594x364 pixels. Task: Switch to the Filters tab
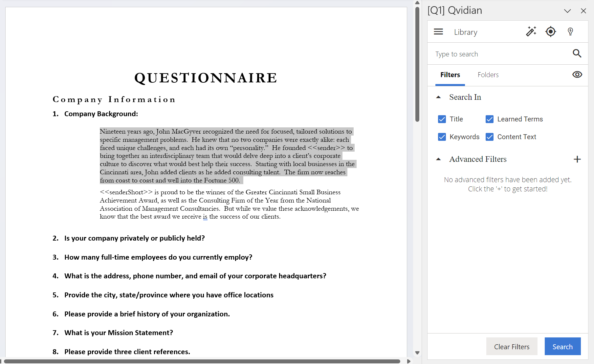click(x=450, y=75)
